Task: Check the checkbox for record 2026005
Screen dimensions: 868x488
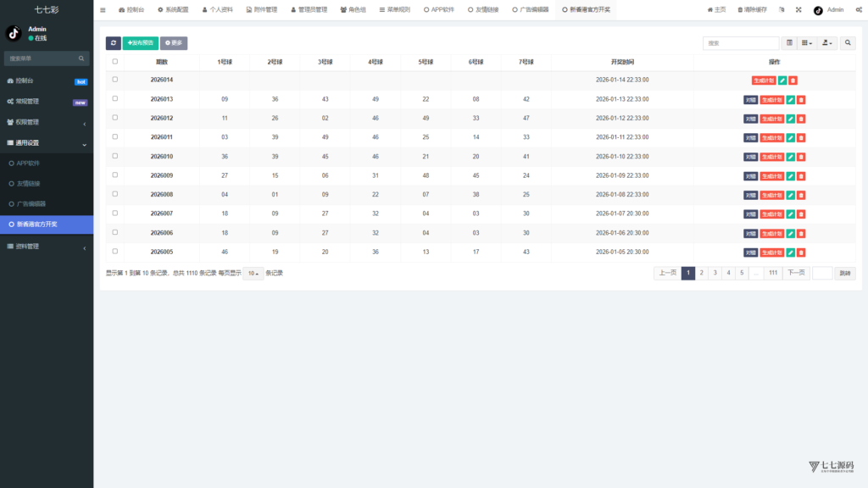Action: click(114, 252)
